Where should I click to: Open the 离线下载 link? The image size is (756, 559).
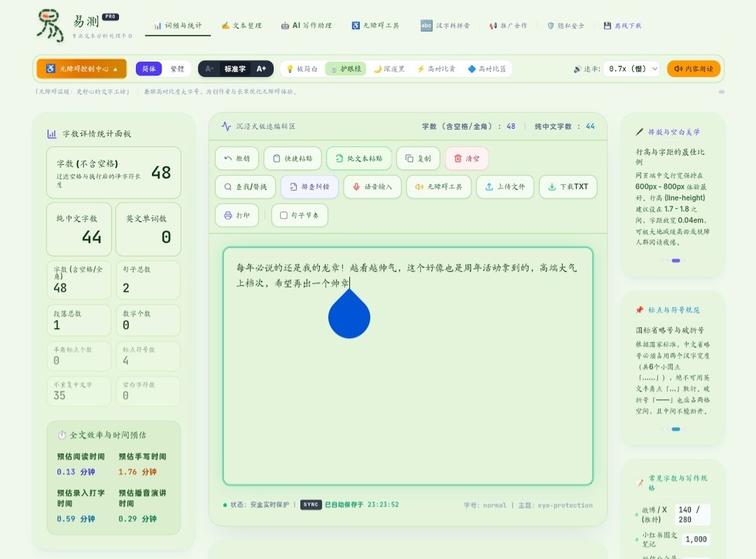(622, 25)
